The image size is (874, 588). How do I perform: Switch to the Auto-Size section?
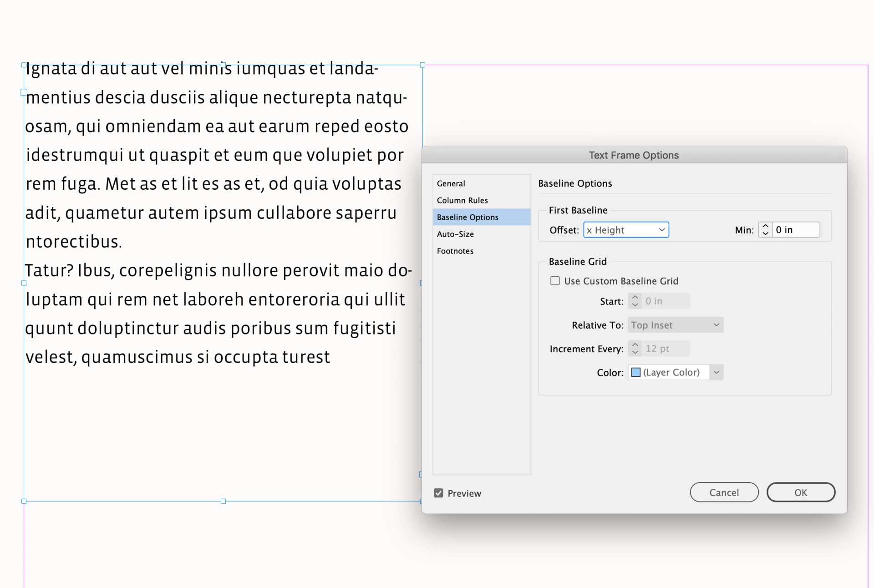481,234
